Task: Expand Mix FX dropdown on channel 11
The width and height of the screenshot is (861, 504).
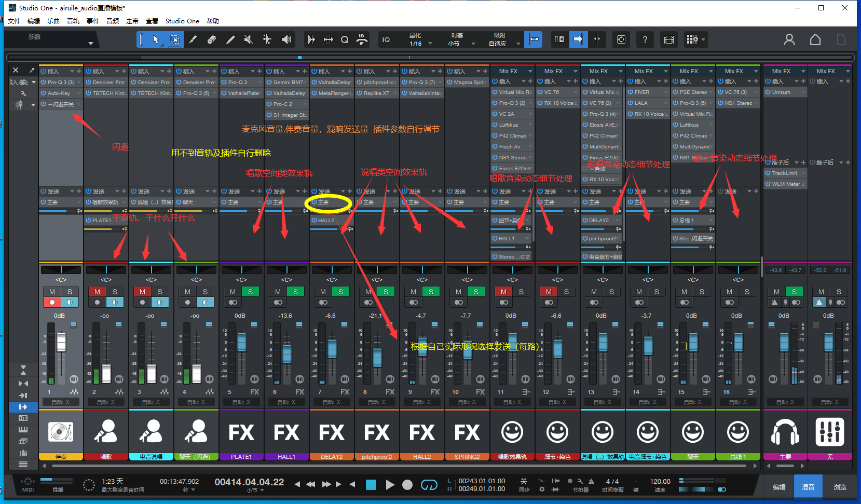Action: tap(530, 71)
